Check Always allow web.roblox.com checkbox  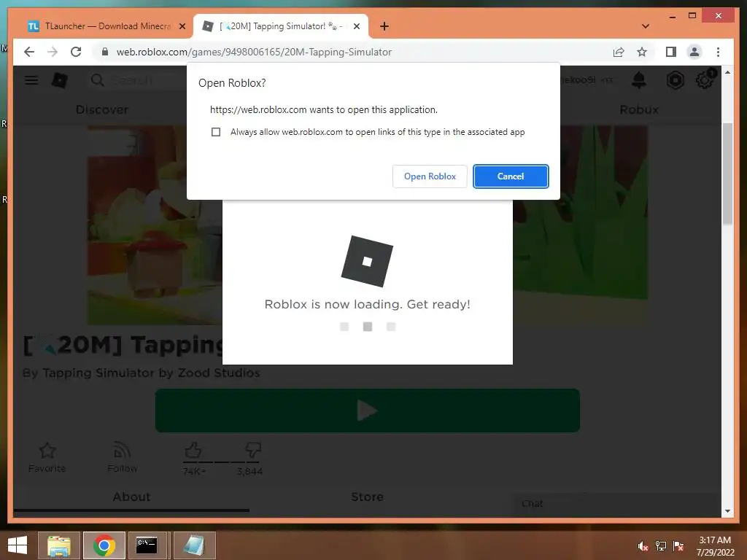point(216,132)
